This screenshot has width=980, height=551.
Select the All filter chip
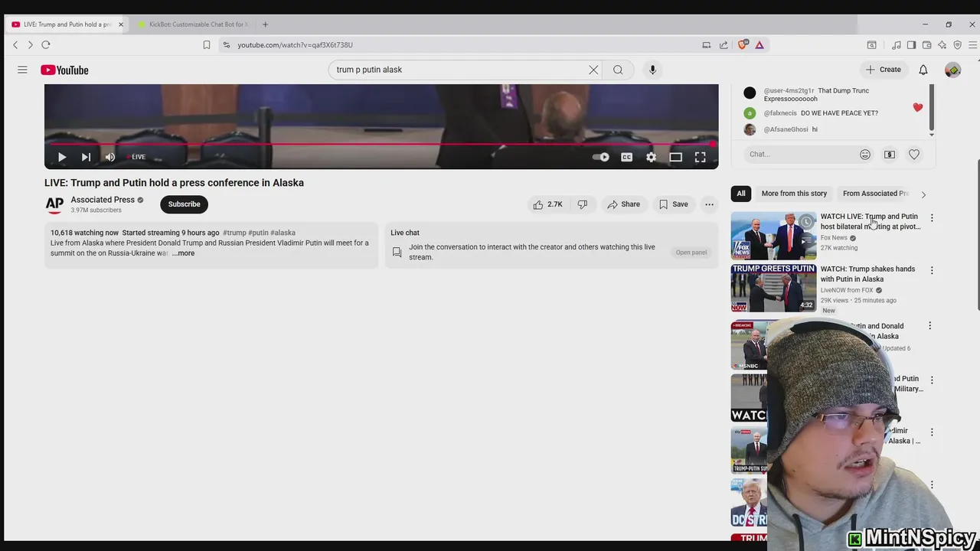741,194
